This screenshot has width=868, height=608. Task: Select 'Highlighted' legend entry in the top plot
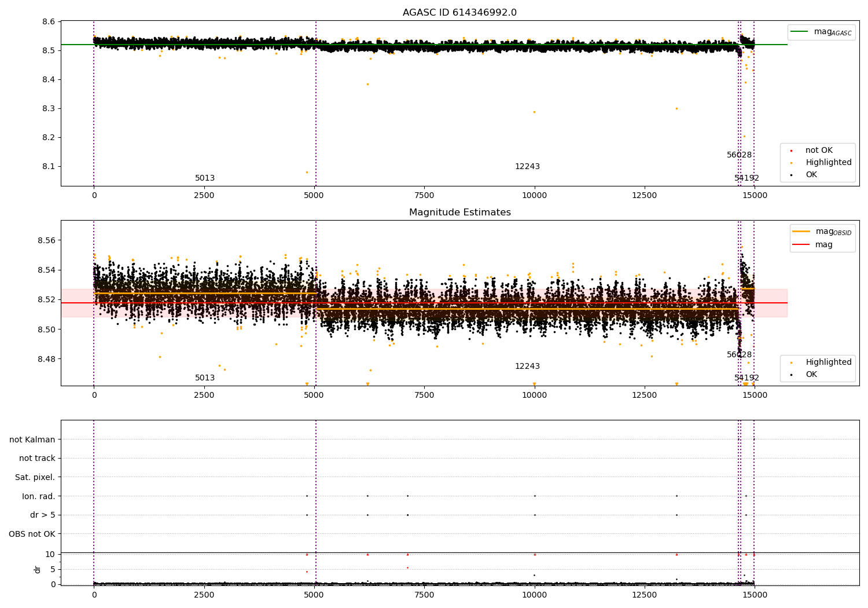pos(829,163)
